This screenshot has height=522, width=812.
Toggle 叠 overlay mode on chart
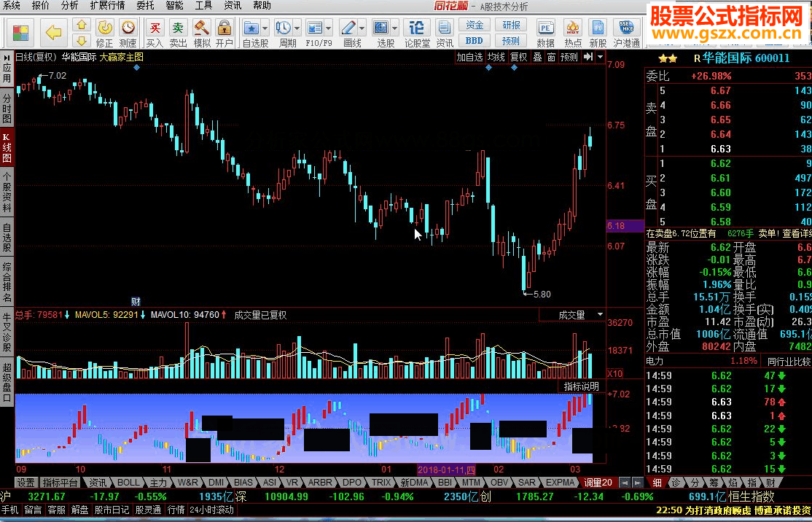tap(537, 57)
